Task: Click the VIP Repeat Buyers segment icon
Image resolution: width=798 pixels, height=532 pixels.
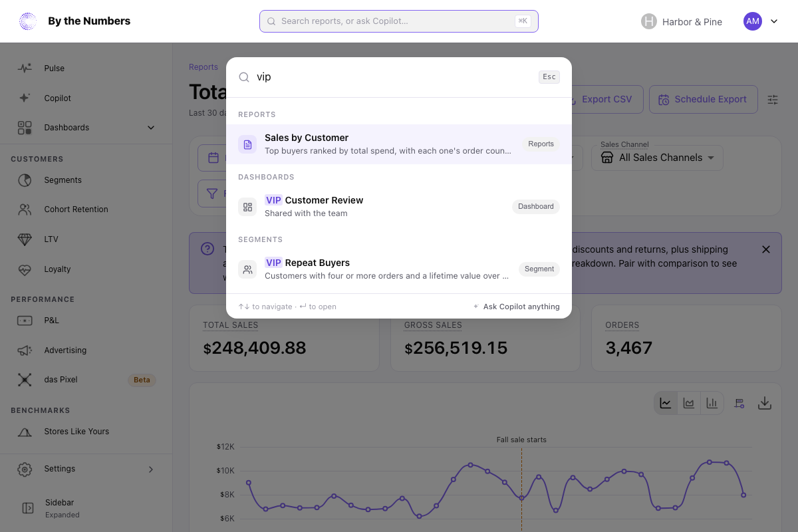Action: (247, 269)
